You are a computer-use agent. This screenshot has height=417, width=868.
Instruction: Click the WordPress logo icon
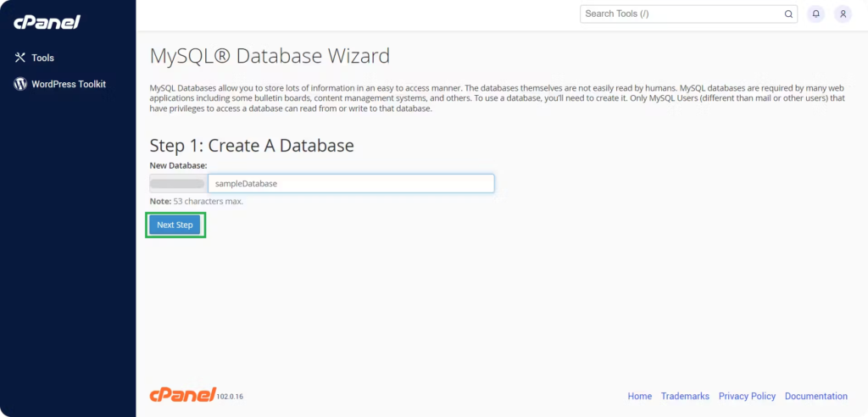coord(20,84)
